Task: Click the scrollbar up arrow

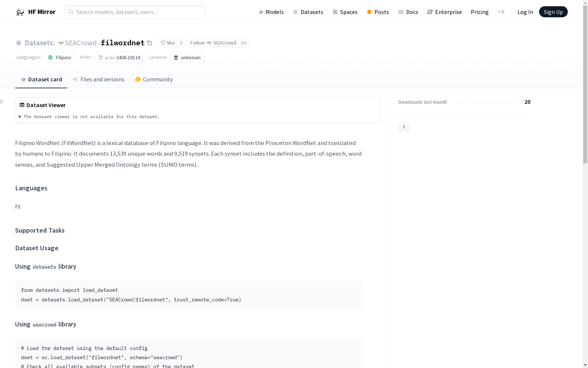Action: pos(585,3)
